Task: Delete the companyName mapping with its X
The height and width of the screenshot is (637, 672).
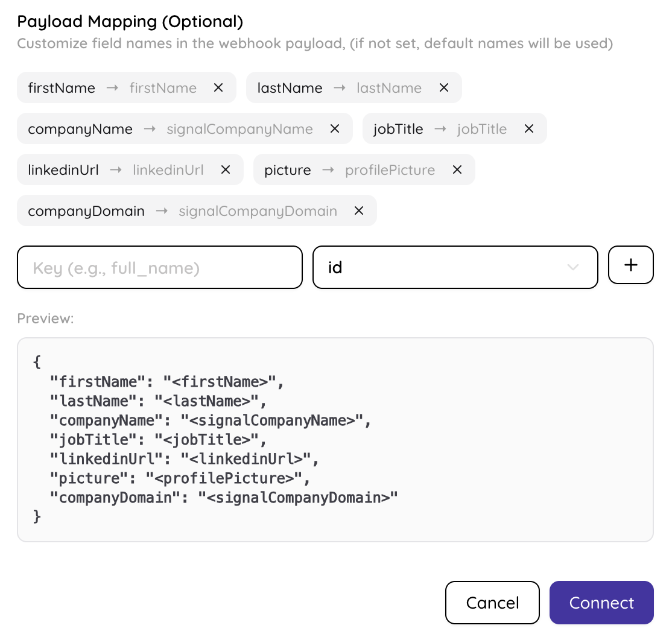Action: [334, 128]
